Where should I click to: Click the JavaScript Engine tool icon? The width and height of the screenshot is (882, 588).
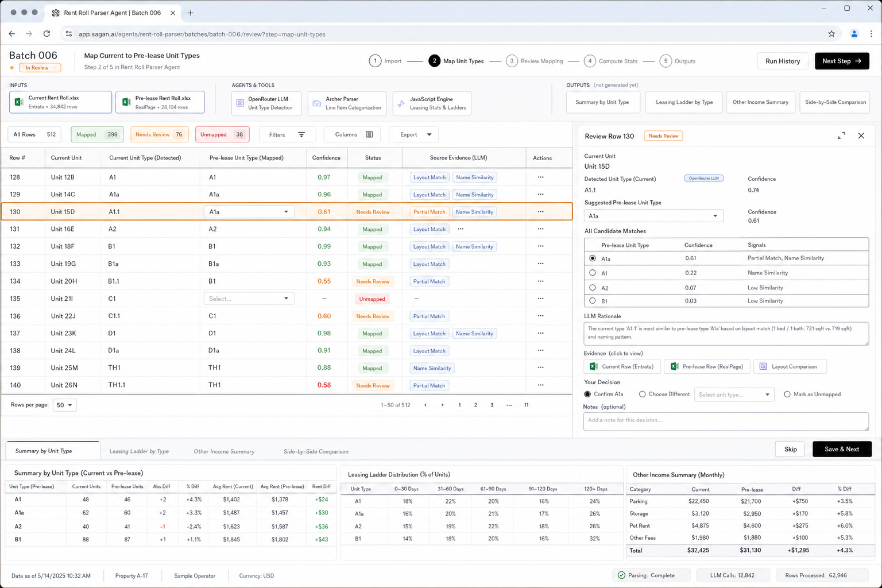pyautogui.click(x=401, y=103)
